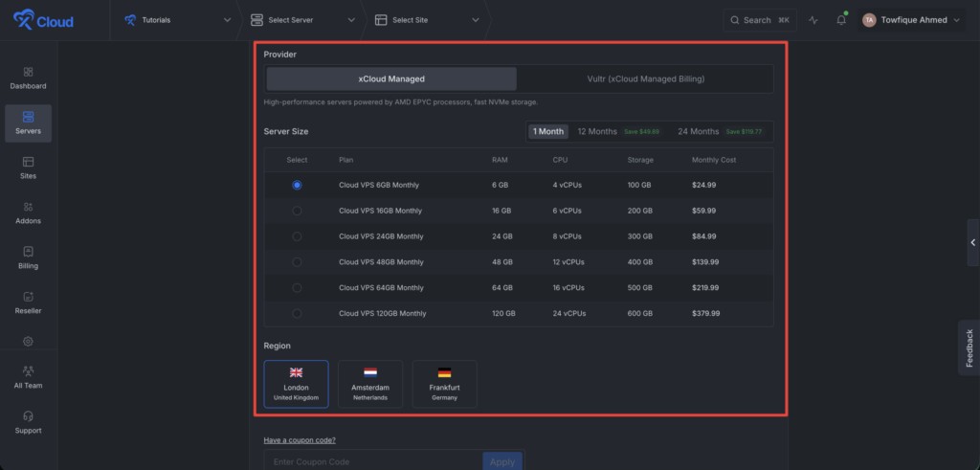Choose the 1 Month billing period
This screenshot has width=980, height=470.
point(548,131)
